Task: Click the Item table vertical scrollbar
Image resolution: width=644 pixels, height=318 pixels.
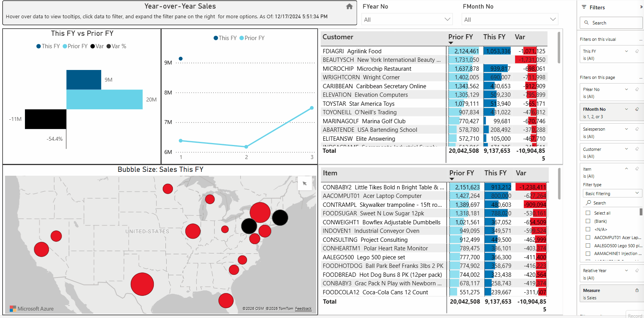Action: coord(560,183)
